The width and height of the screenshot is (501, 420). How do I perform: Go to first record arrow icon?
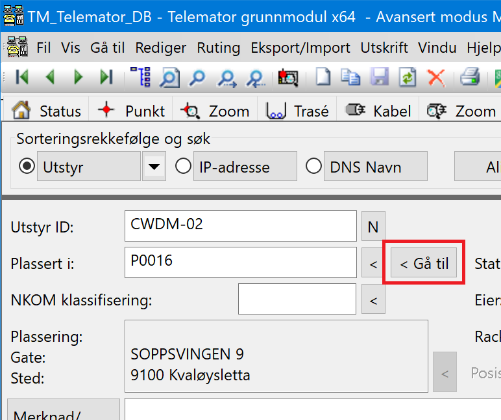click(x=22, y=77)
